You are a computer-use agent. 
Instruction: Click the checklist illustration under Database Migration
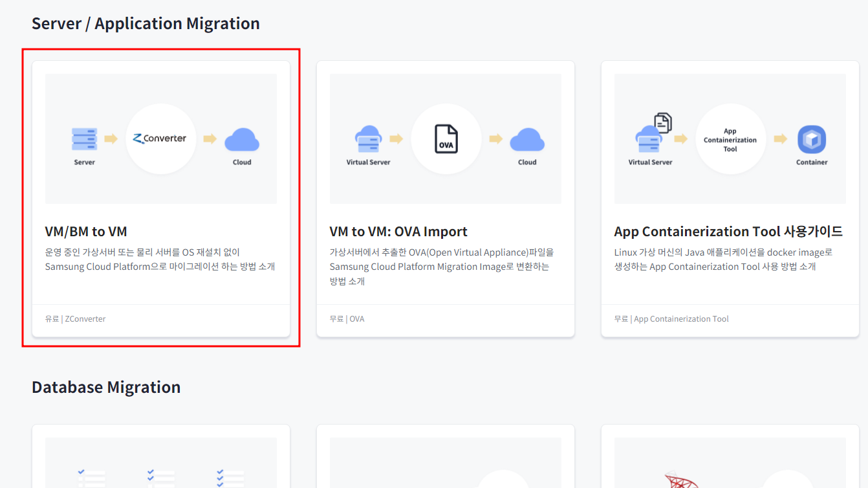click(x=161, y=478)
